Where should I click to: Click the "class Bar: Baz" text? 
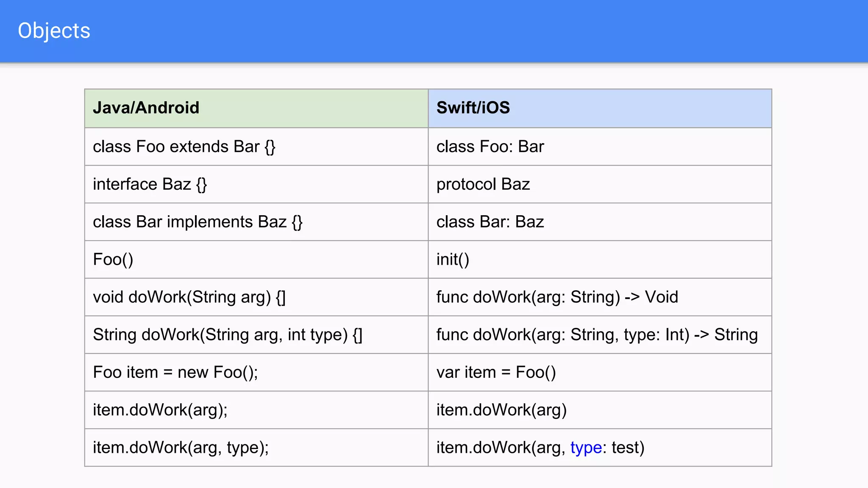490,222
